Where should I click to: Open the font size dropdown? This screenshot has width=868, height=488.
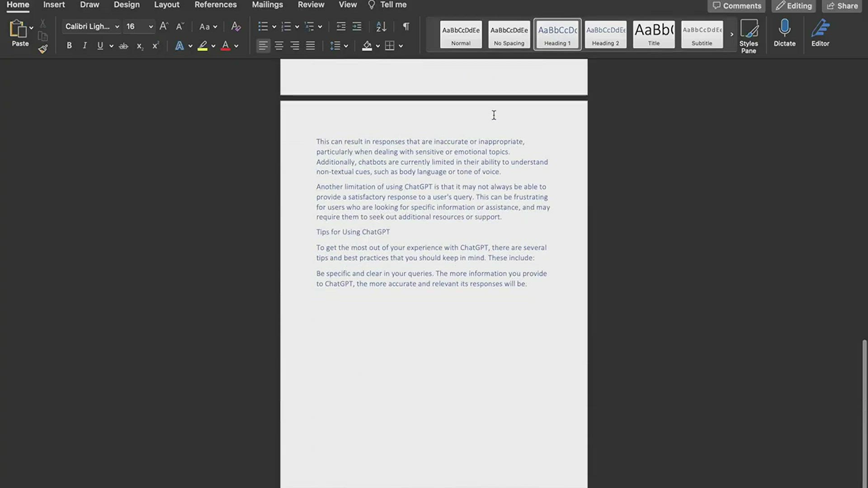pyautogui.click(x=150, y=26)
